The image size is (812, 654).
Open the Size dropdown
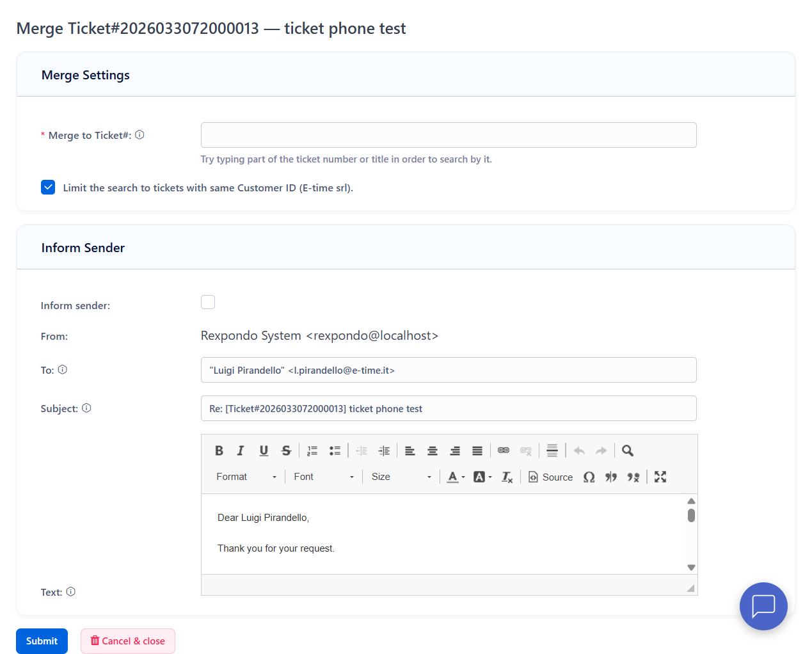tap(401, 477)
